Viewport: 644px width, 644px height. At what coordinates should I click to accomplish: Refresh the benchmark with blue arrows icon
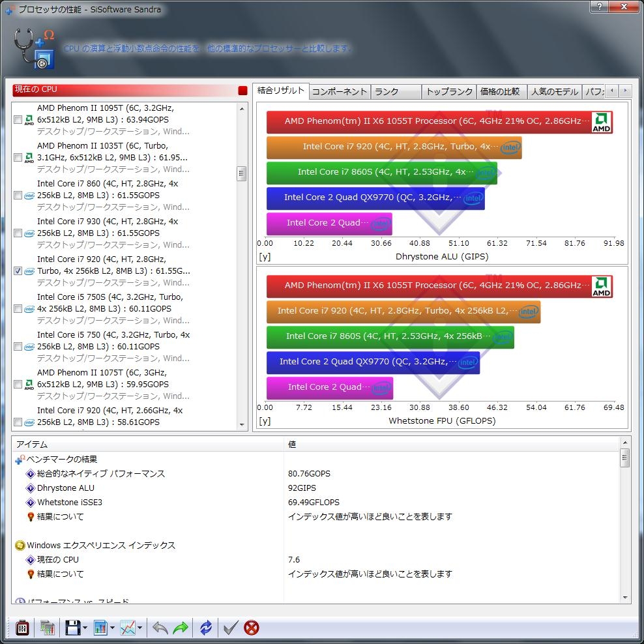pyautogui.click(x=206, y=628)
